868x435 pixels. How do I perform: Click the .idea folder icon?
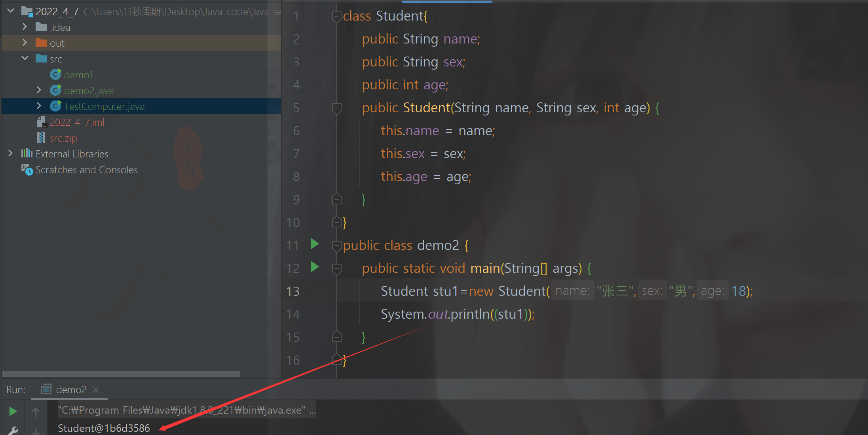pos(41,27)
